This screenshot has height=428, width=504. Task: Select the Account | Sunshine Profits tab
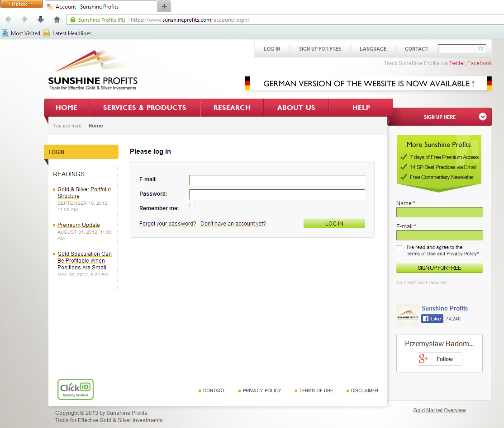101,6
